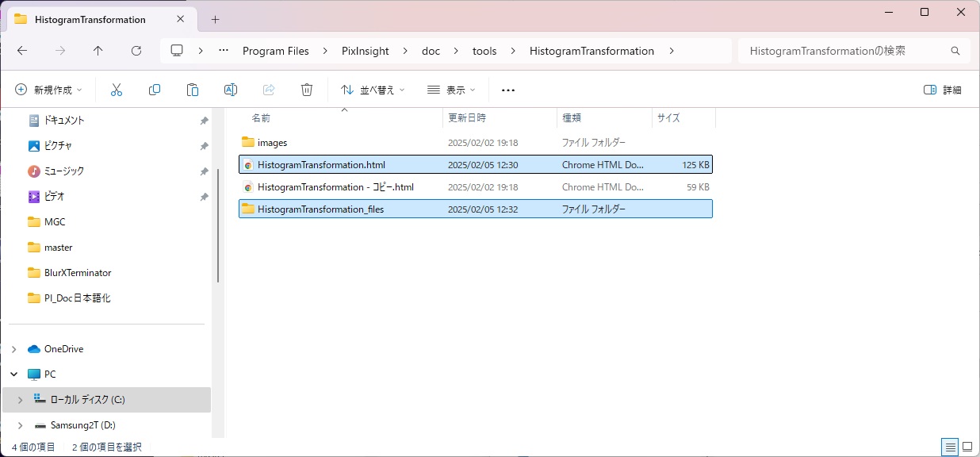This screenshot has width=980, height=457.
Task: Expand the OneDrive tree node
Action: pos(13,349)
